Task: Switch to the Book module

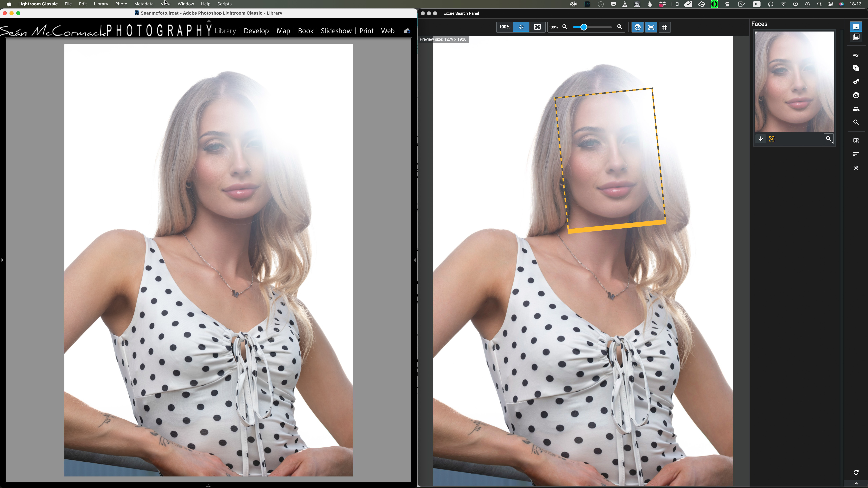Action: coord(306,31)
